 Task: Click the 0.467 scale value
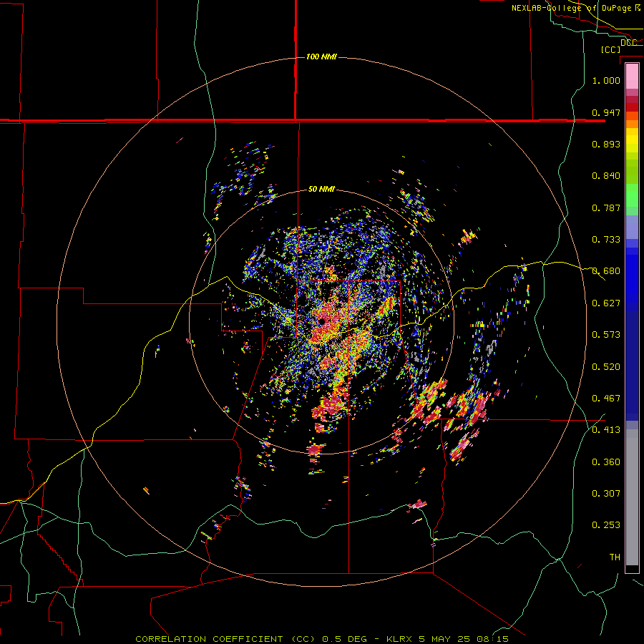tap(606, 399)
